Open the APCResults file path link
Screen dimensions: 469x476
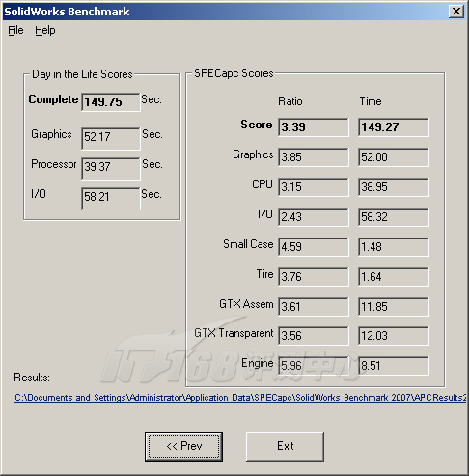point(240,398)
